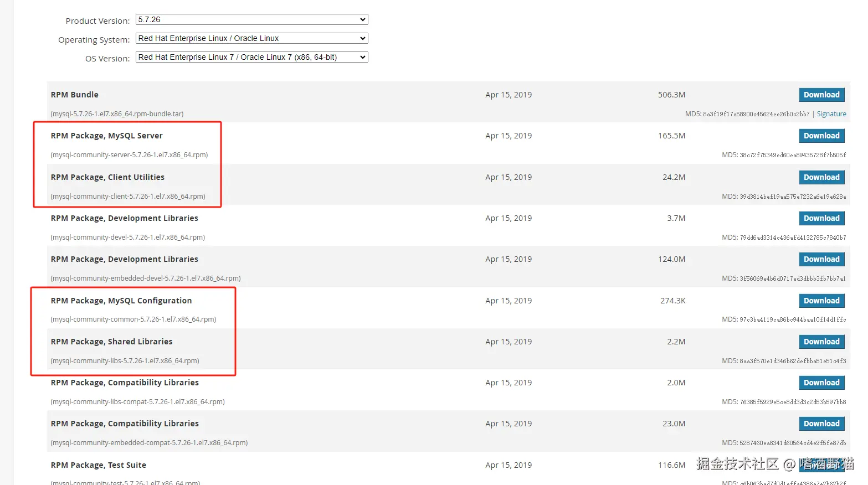Select filename mysql-community-libs-compat-5.7.26-1.el7.x86_64.rpm

coord(137,402)
